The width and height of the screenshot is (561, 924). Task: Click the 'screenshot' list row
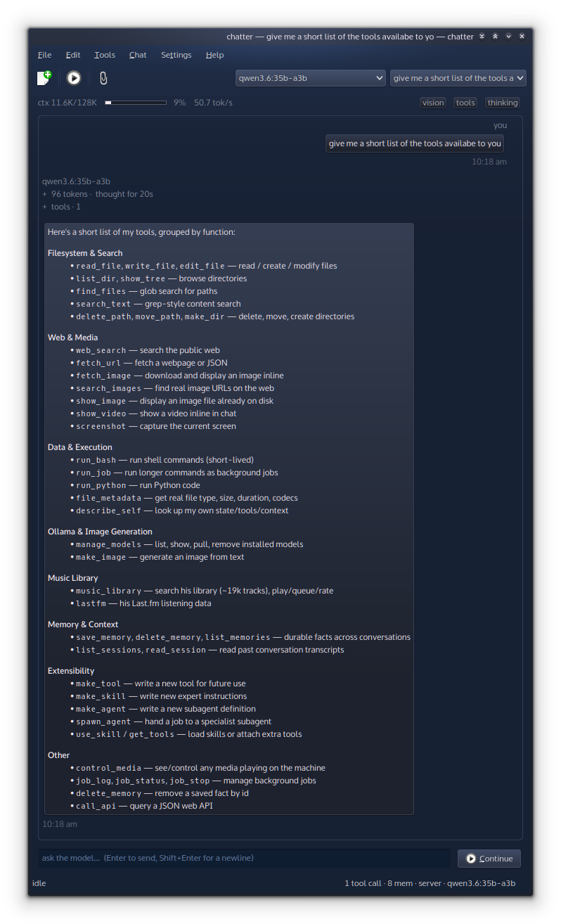(153, 426)
